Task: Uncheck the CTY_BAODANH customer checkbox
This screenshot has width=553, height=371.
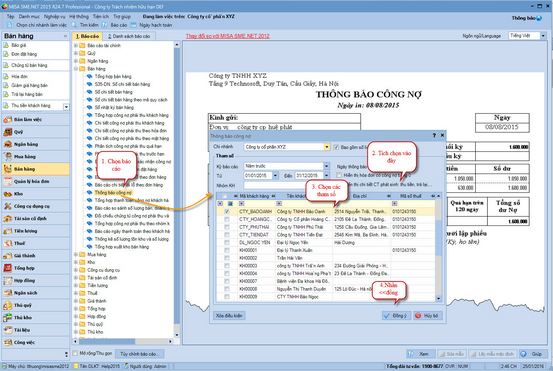Action: click(227, 212)
